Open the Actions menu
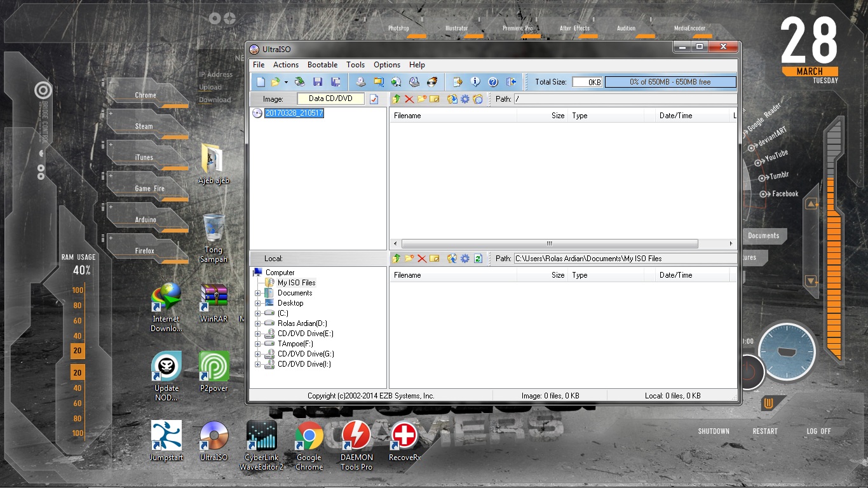The height and width of the screenshot is (488, 868). pos(286,65)
